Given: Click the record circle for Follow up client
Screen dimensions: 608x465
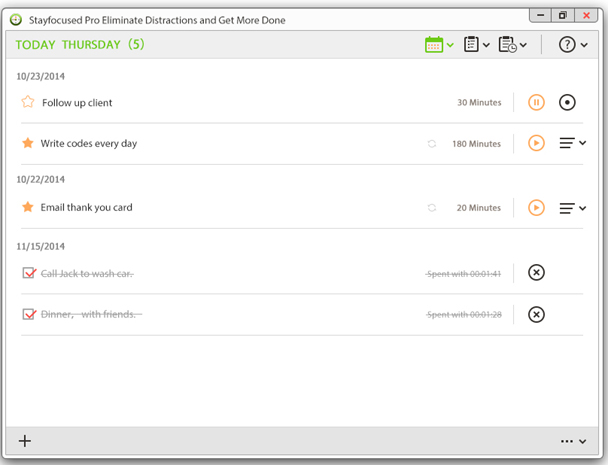Looking at the screenshot, I should tap(568, 102).
